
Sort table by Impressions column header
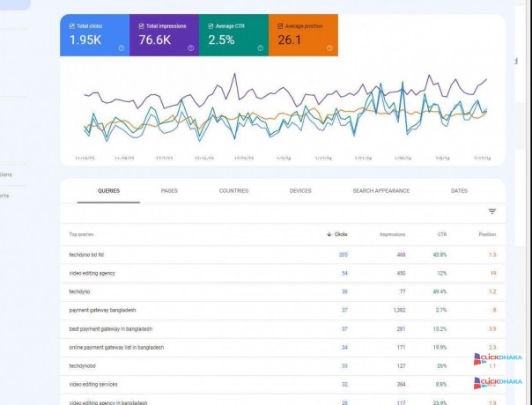(x=392, y=234)
